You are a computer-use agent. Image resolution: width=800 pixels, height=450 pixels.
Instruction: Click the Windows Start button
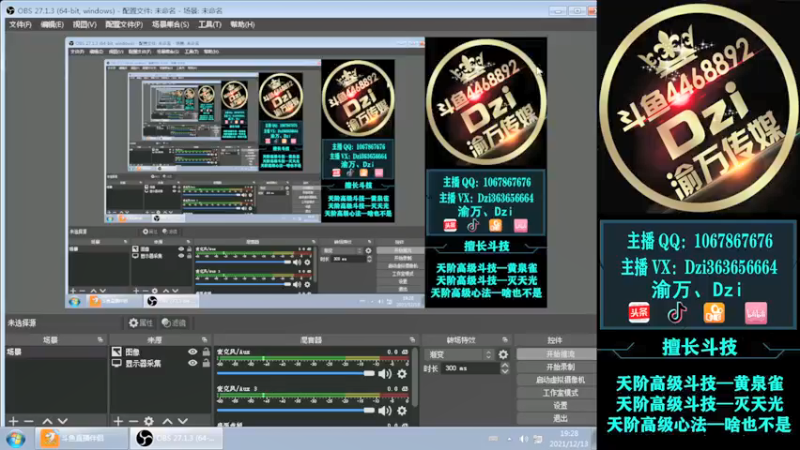tap(16, 439)
